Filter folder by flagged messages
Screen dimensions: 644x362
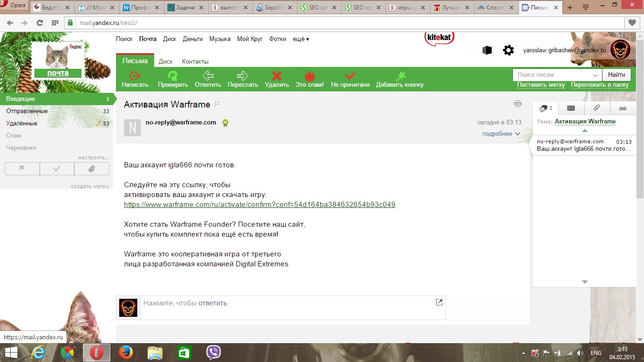[22, 169]
